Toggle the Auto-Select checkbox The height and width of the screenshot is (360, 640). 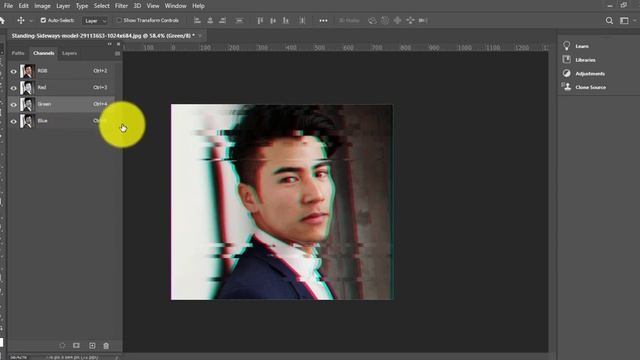[43, 20]
